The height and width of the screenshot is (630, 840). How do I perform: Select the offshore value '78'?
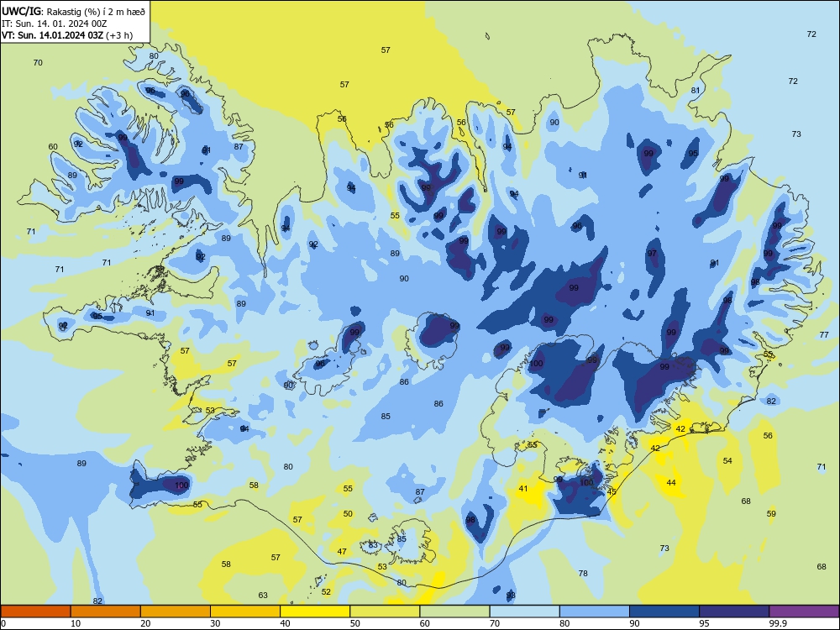(584, 573)
